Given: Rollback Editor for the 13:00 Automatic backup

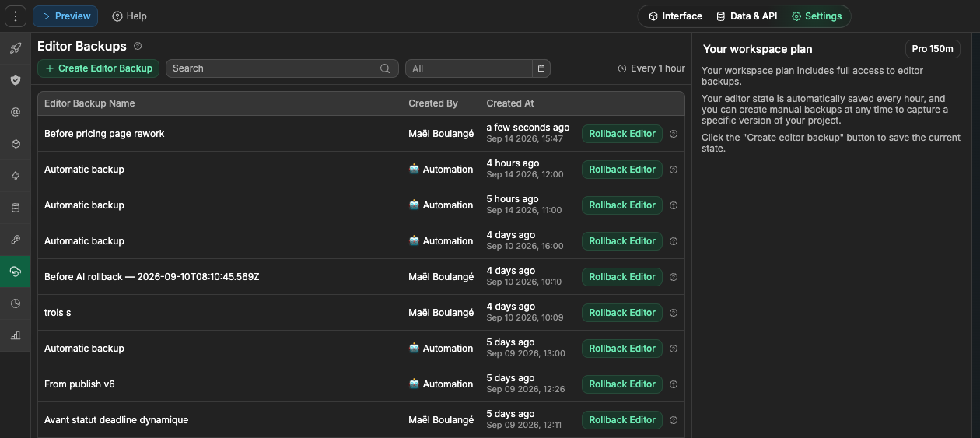Looking at the screenshot, I should click(622, 349).
